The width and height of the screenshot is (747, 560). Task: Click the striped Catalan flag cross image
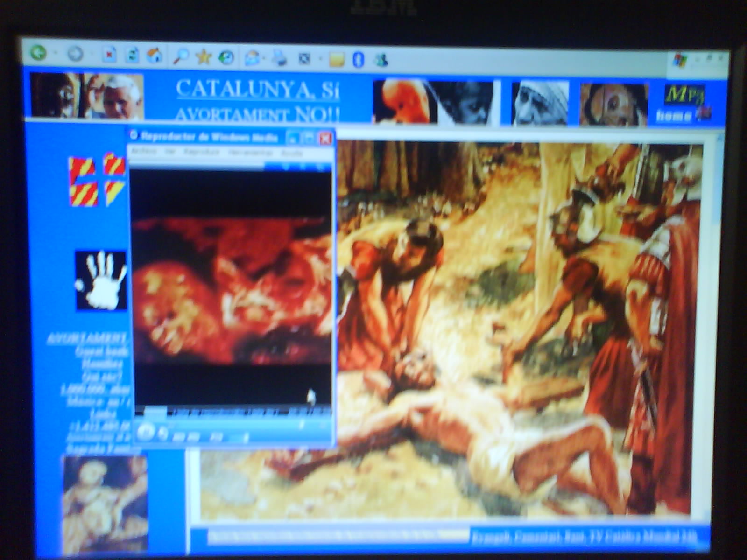coord(97,180)
